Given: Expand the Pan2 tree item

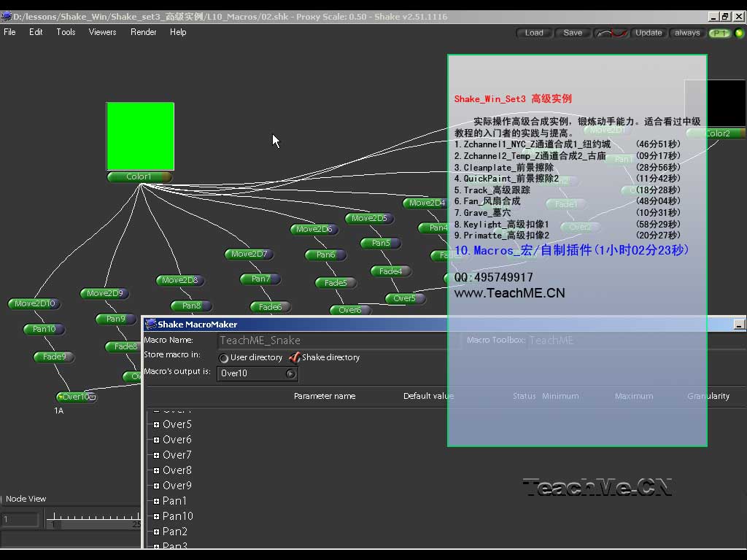Looking at the screenshot, I should pyautogui.click(x=156, y=532).
